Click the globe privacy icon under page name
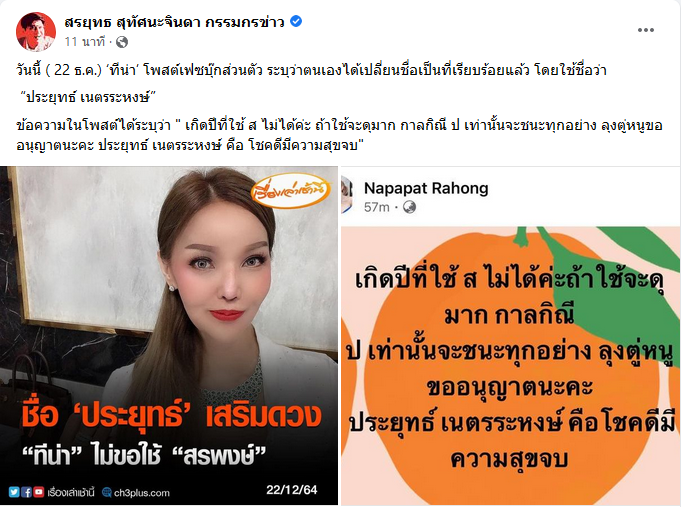This screenshot has height=507, width=681. click(x=122, y=42)
